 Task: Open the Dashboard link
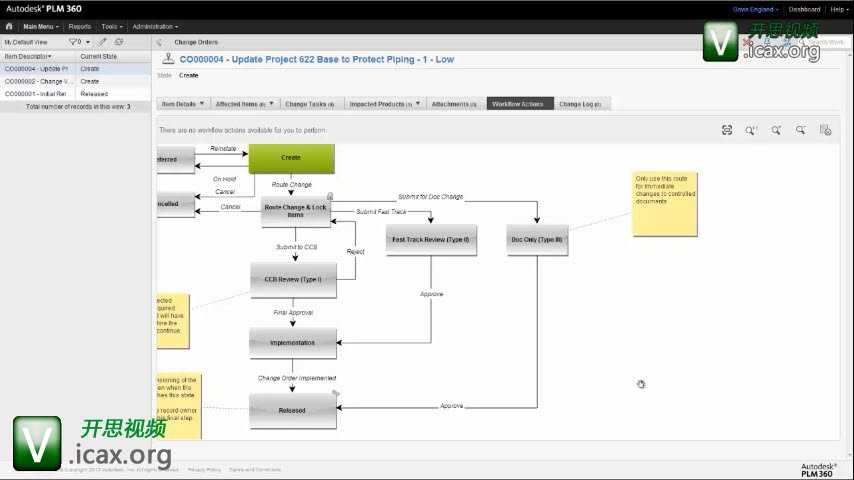[804, 9]
